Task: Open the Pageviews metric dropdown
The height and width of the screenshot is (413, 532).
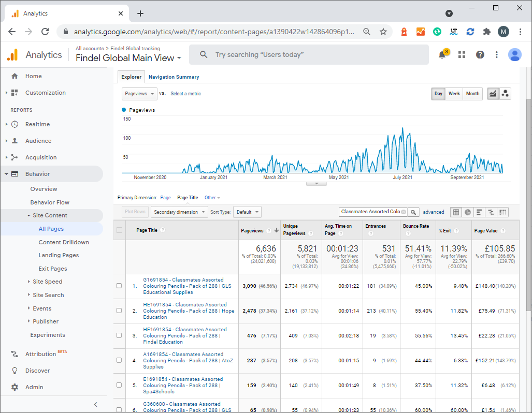Action: tap(139, 94)
